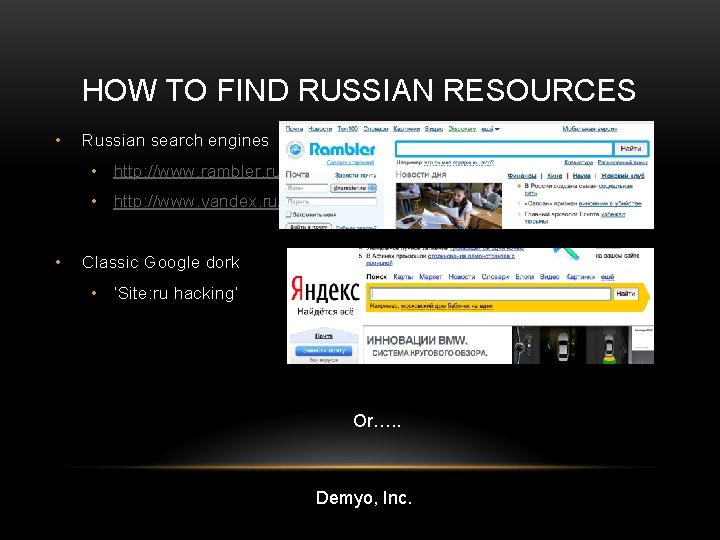Screen dimensions: 720x540
Task: Click the Rambler search input field
Action: [504, 148]
